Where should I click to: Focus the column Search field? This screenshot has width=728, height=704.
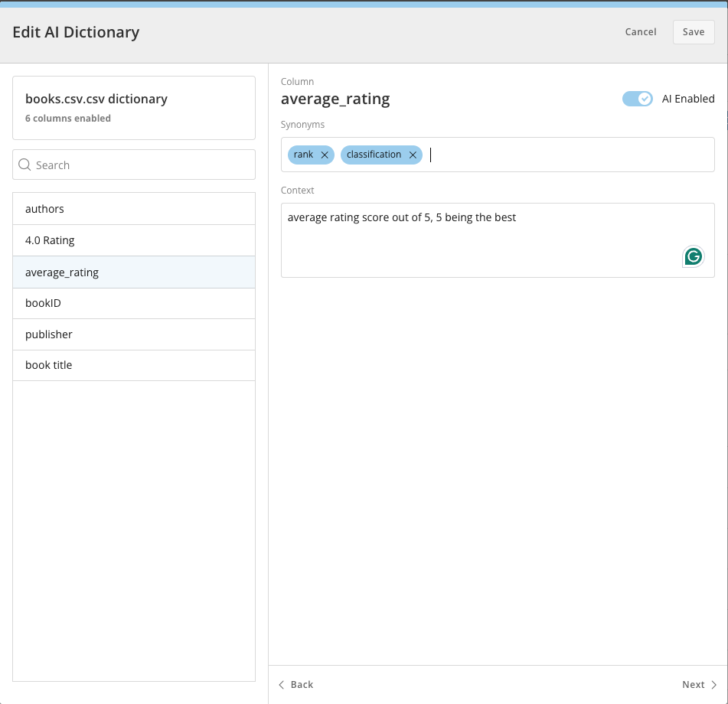point(134,165)
